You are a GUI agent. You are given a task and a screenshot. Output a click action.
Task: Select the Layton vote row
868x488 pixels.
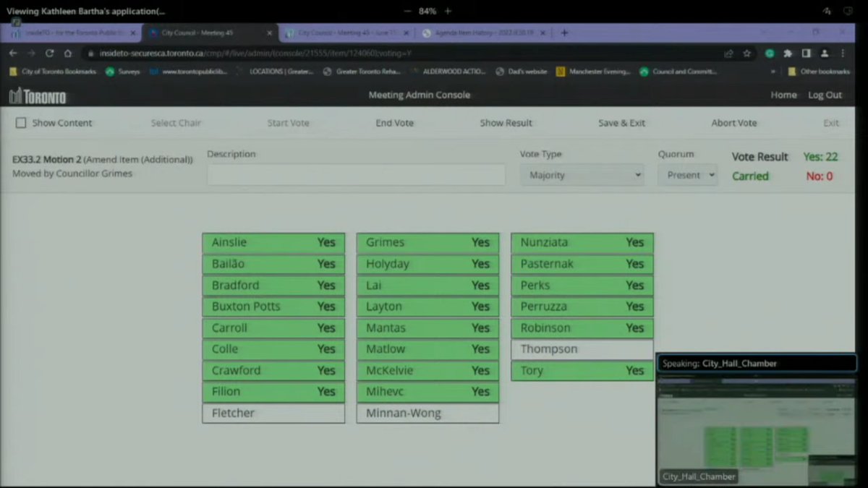click(427, 307)
